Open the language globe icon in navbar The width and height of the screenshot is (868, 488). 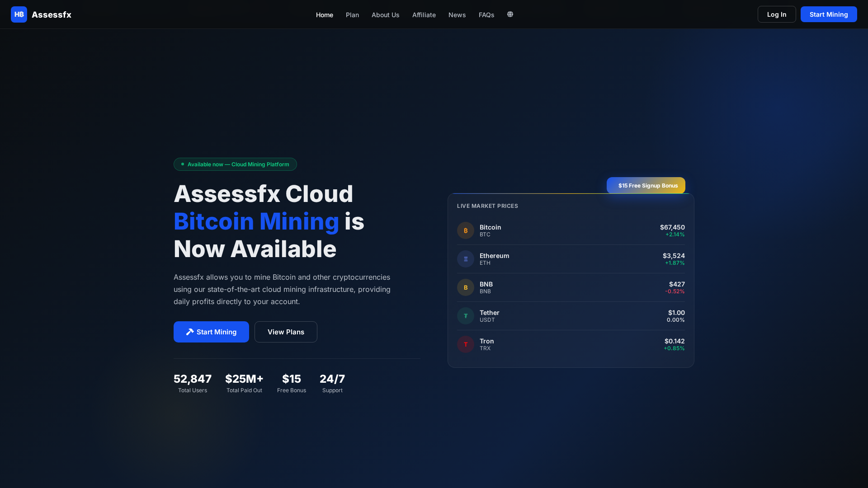[510, 14]
